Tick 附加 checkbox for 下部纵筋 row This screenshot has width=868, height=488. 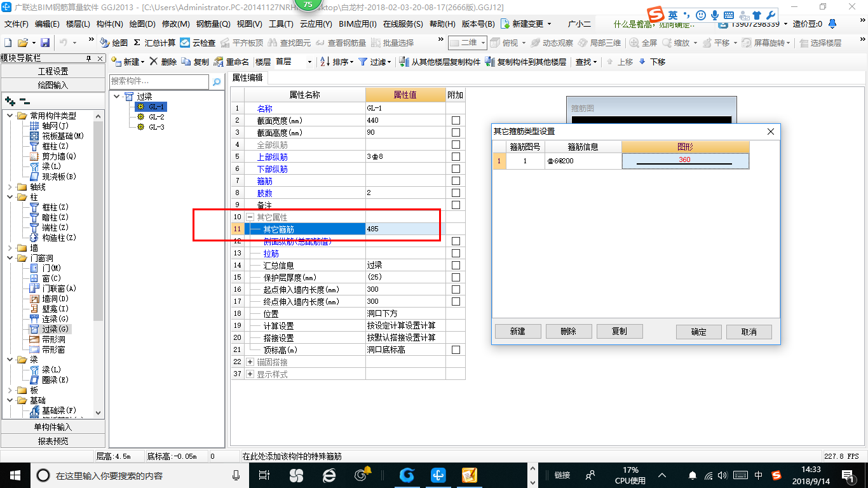coord(456,169)
